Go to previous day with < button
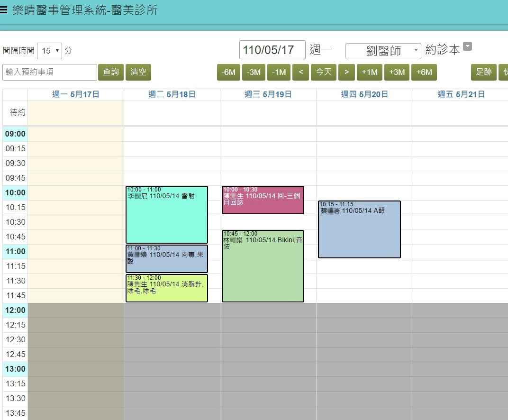This screenshot has height=420, width=508. [300, 72]
